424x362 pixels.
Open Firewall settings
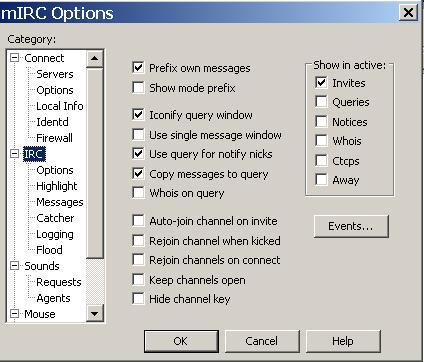tap(54, 138)
